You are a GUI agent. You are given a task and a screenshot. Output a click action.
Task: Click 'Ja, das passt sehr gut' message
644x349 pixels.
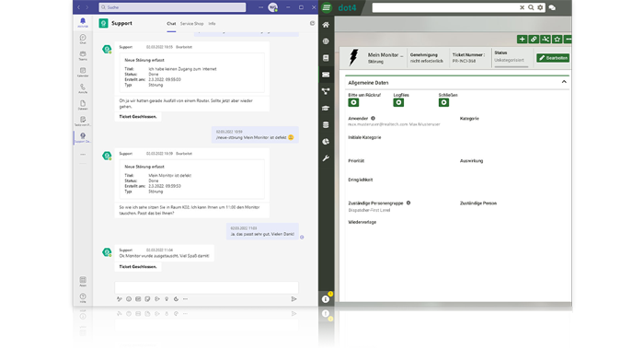[x=262, y=231]
